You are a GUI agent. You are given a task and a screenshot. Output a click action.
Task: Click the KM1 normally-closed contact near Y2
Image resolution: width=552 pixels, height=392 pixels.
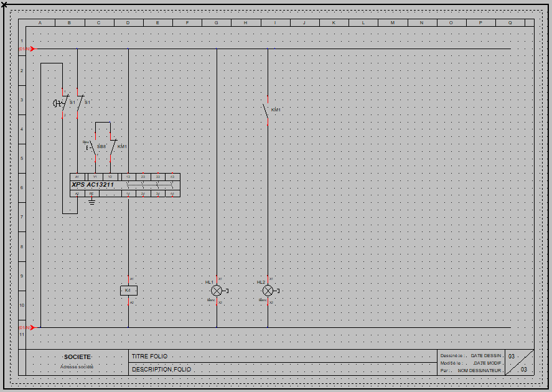[112, 147]
